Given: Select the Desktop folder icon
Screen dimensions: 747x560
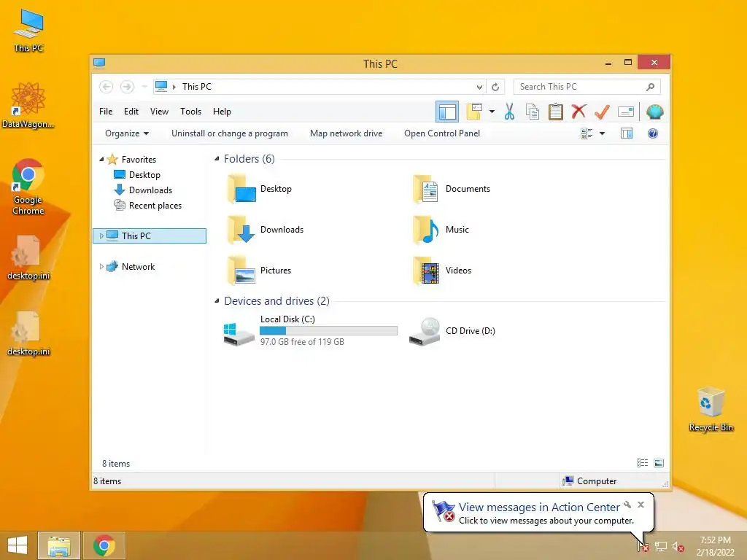Looking at the screenshot, I should tap(241, 189).
